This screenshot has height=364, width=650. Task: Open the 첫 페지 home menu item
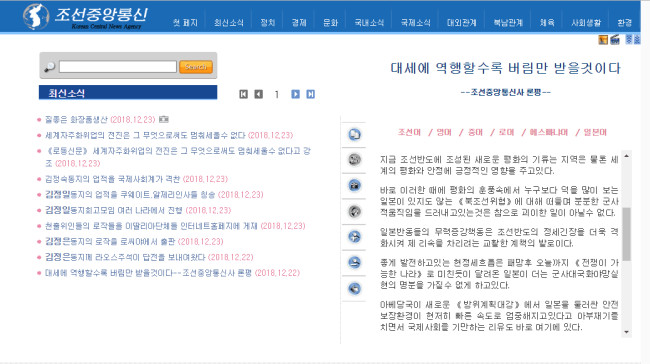(185, 23)
